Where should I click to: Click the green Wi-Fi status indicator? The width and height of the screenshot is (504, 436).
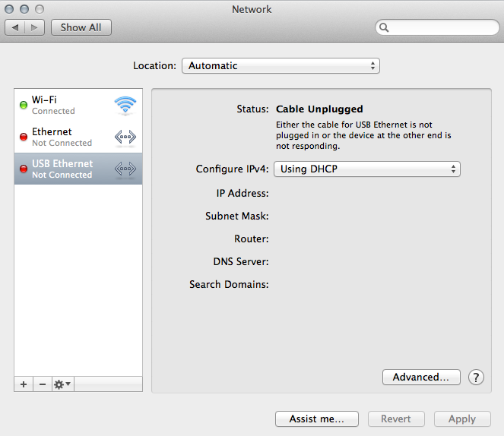pyautogui.click(x=24, y=105)
